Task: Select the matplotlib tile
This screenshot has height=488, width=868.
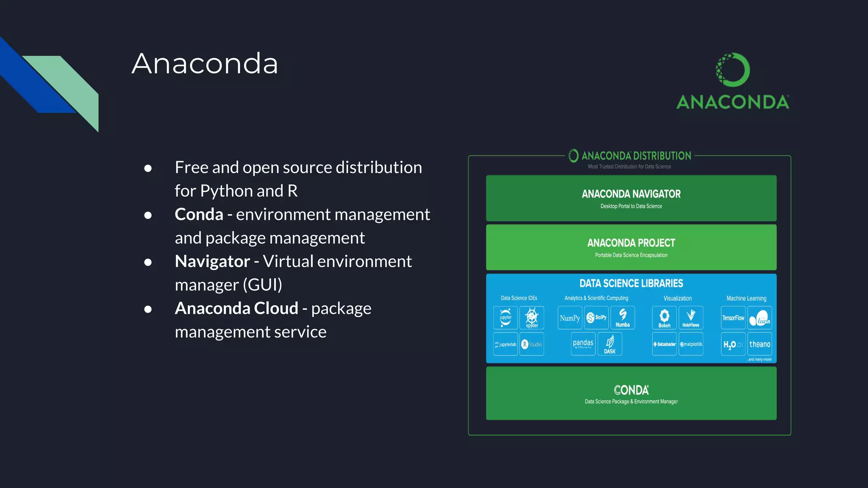Action: pyautogui.click(x=691, y=344)
